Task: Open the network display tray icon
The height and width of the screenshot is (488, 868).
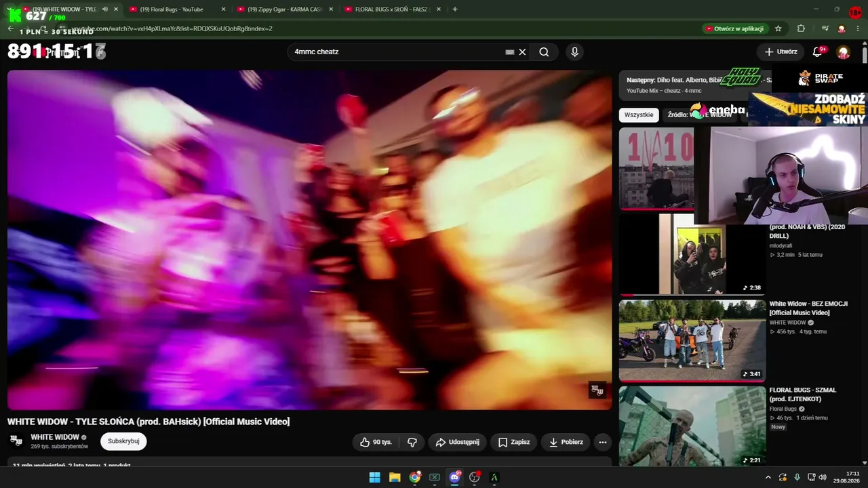Action: tap(811, 477)
